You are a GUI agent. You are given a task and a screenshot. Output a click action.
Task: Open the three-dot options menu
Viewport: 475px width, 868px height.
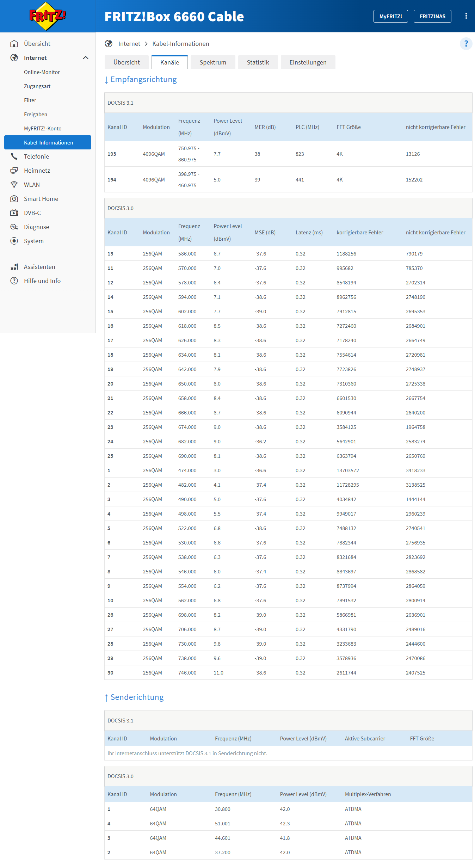tap(466, 16)
